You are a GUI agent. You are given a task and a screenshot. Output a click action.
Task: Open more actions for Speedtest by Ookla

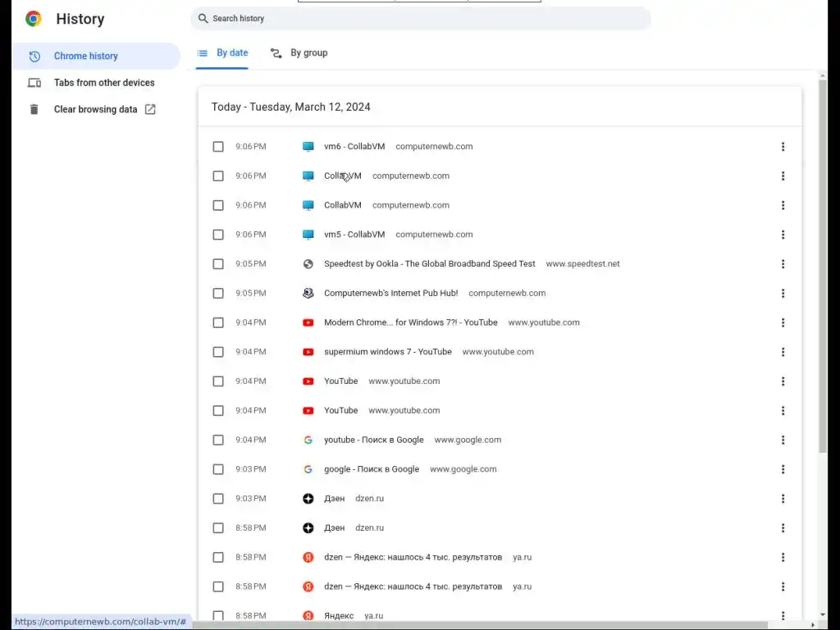[783, 264]
